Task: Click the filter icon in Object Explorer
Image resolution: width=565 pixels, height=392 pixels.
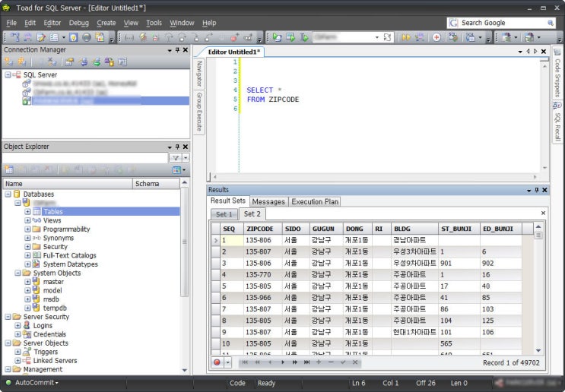Action: [176, 157]
